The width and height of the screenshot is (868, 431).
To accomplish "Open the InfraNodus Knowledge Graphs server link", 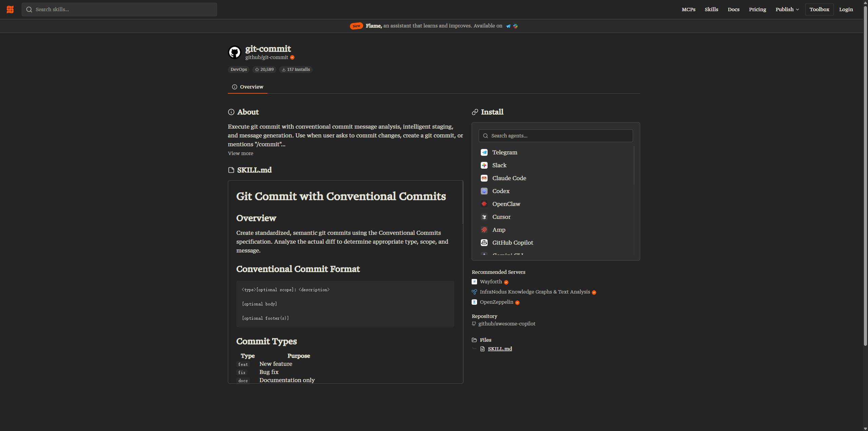I will [535, 292].
